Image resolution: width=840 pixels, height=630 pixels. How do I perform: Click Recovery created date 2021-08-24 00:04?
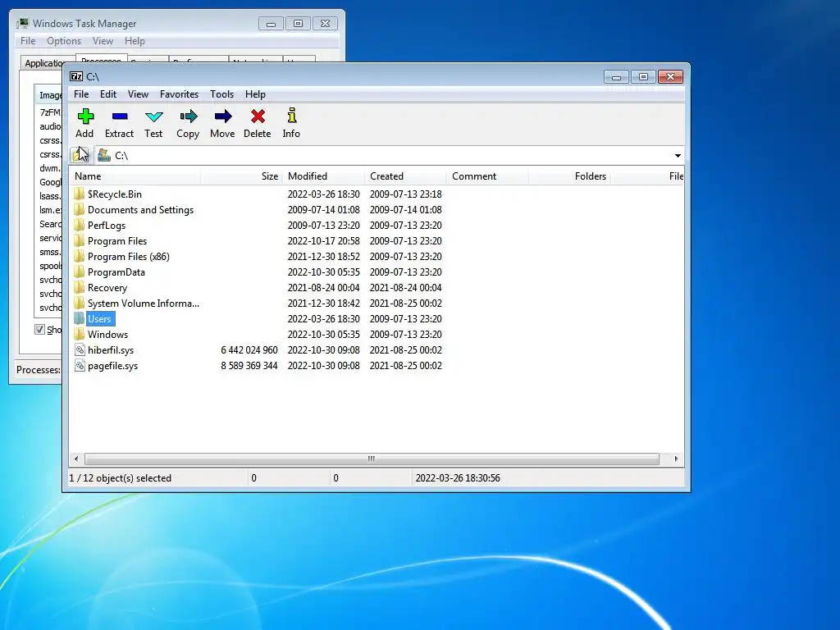tap(405, 288)
